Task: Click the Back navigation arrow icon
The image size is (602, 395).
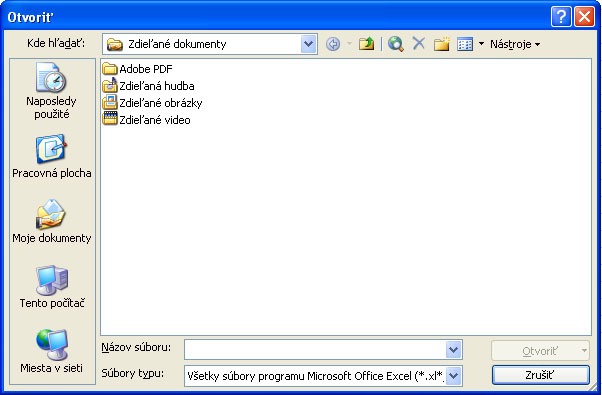Action: coord(333,44)
